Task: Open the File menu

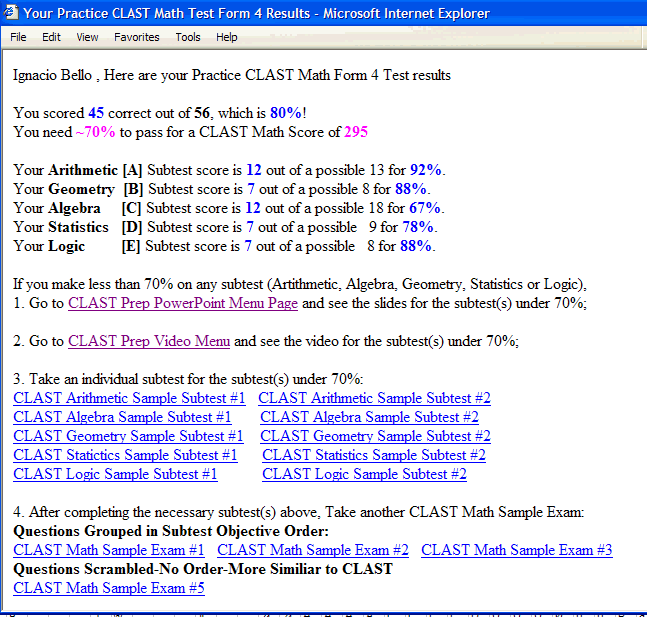Action: (x=18, y=37)
